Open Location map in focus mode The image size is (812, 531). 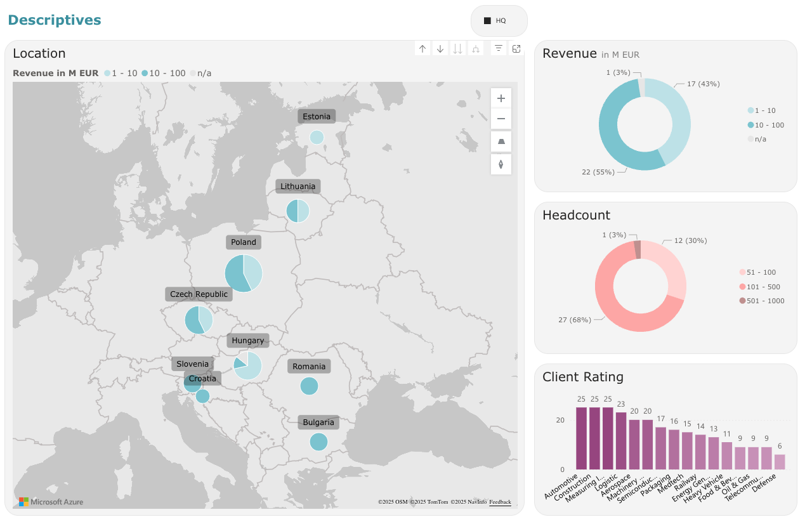pyautogui.click(x=516, y=49)
